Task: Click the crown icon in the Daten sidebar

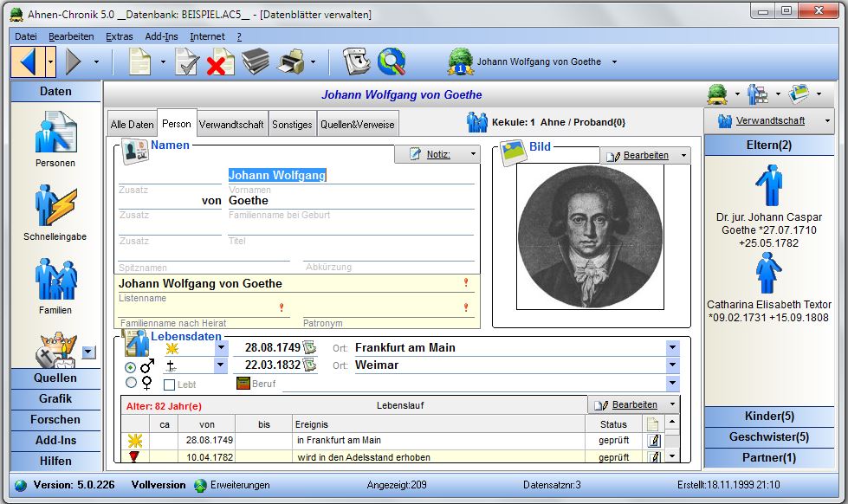Action: (x=55, y=349)
